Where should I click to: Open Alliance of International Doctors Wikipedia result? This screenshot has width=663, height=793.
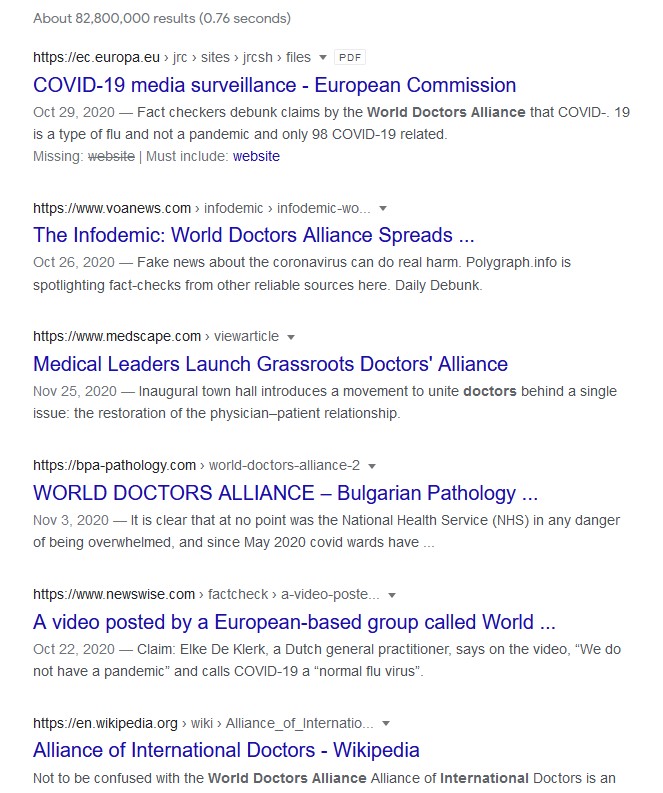[226, 750]
